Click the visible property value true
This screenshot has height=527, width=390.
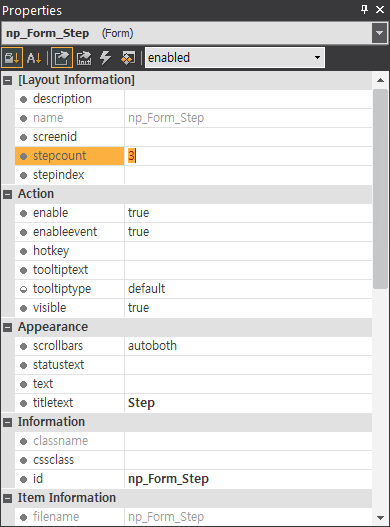139,308
